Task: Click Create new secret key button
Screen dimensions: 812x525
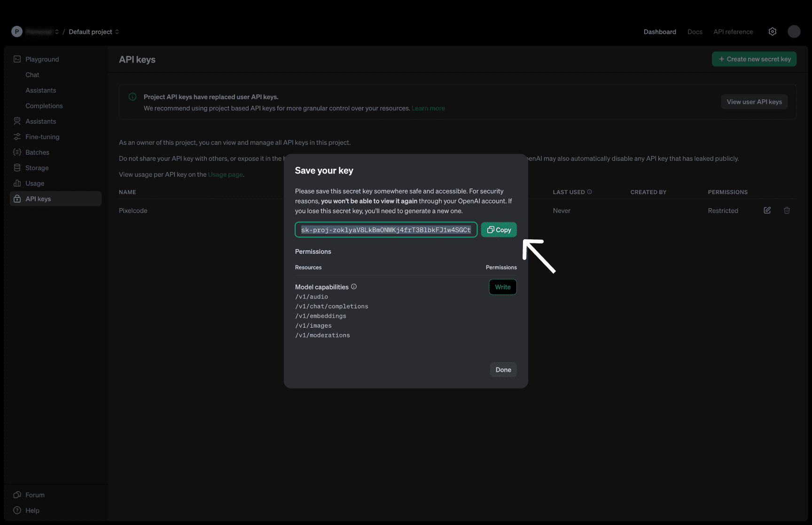Action: [x=754, y=59]
